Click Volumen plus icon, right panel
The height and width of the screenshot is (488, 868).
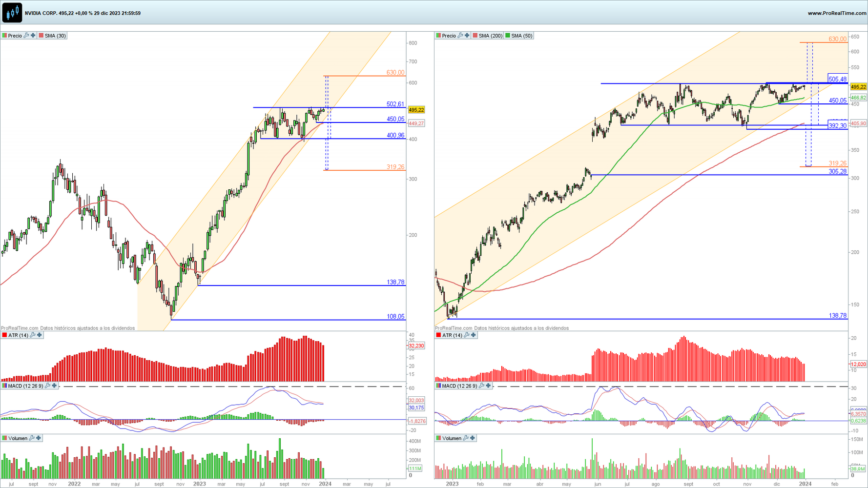click(x=473, y=438)
